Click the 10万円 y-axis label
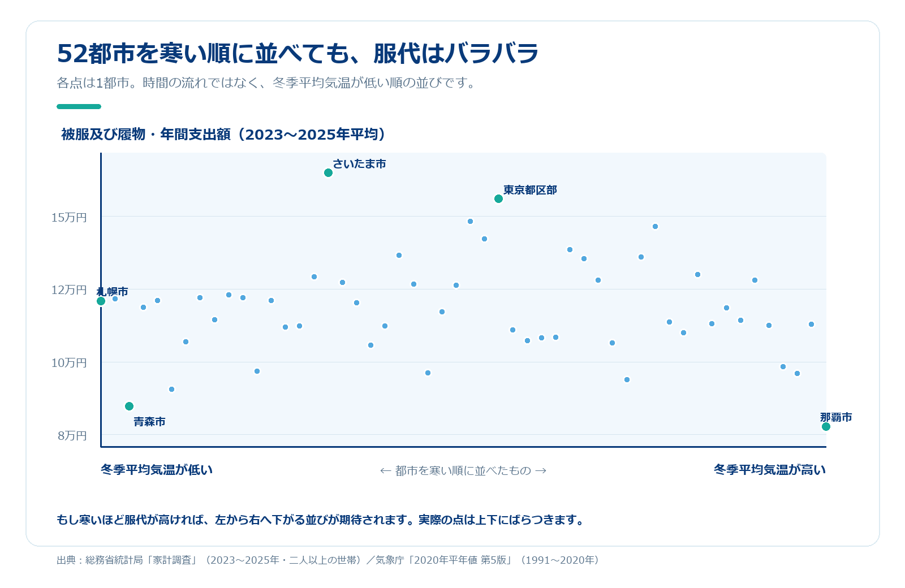This screenshot has height=588, width=905. pos(69,362)
